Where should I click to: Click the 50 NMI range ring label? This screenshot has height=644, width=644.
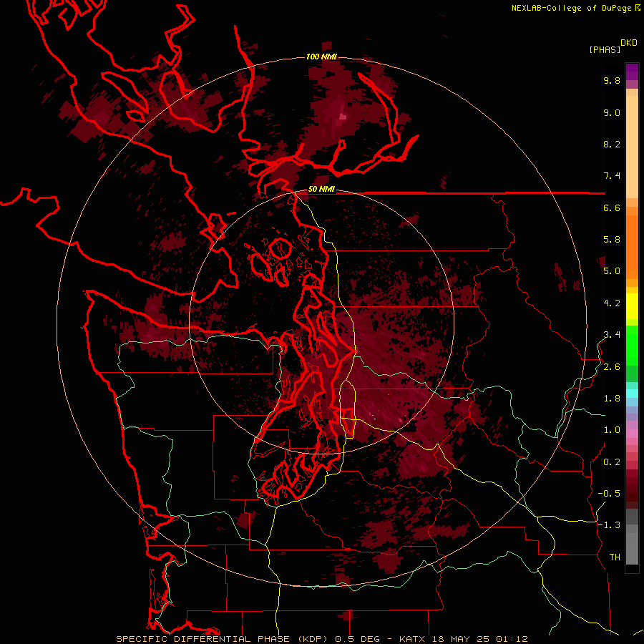pyautogui.click(x=321, y=190)
